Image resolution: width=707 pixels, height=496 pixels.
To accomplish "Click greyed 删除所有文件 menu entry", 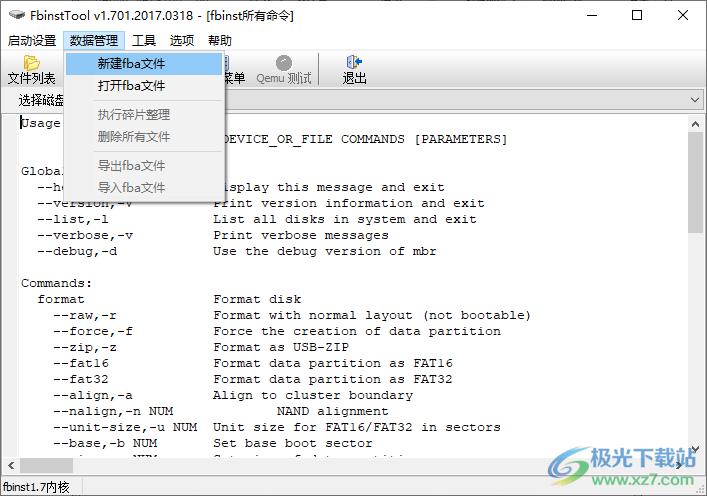I will 144,137.
